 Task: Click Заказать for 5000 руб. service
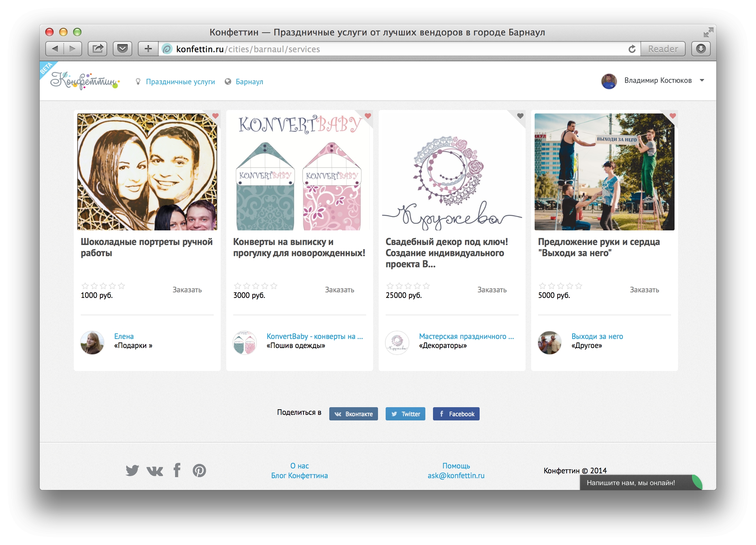[x=645, y=290]
